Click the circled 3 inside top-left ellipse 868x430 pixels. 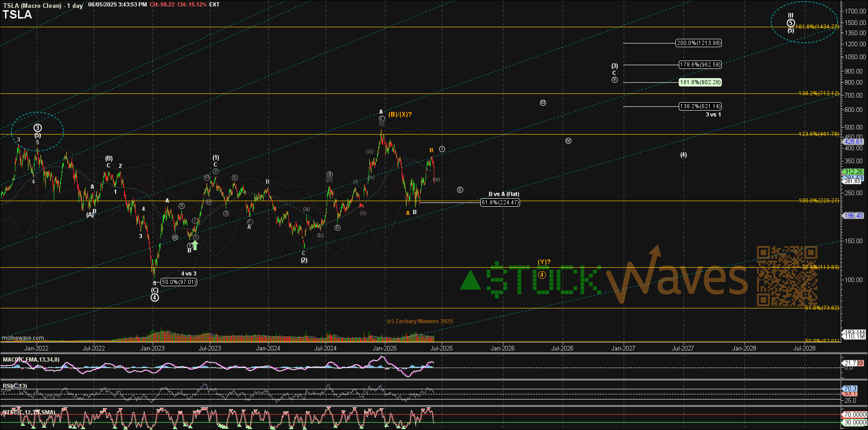(37, 128)
